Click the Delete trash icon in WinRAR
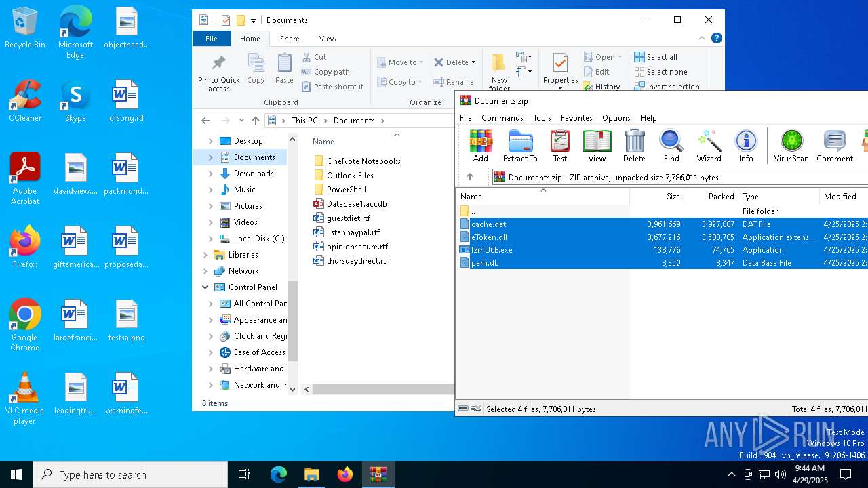This screenshot has width=868, height=488. [634, 146]
